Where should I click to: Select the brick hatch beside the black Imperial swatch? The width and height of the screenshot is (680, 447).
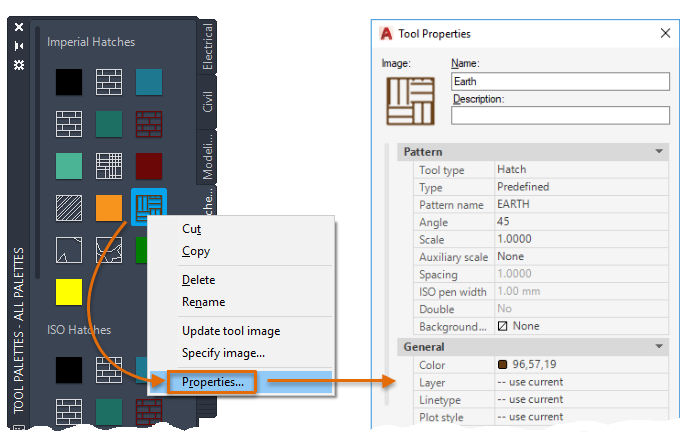109,82
